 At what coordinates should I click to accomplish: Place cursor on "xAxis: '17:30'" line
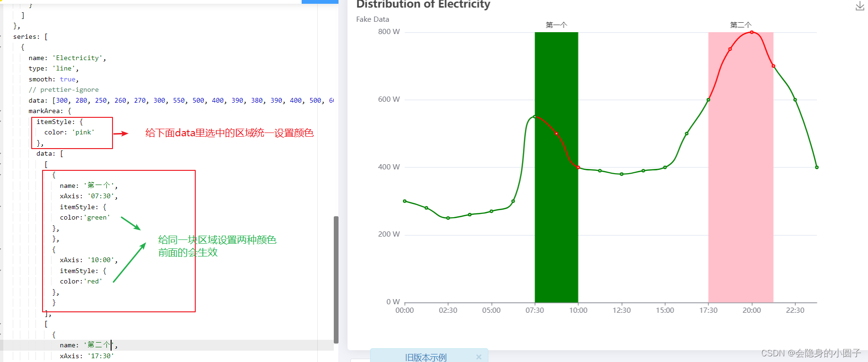[x=87, y=356]
